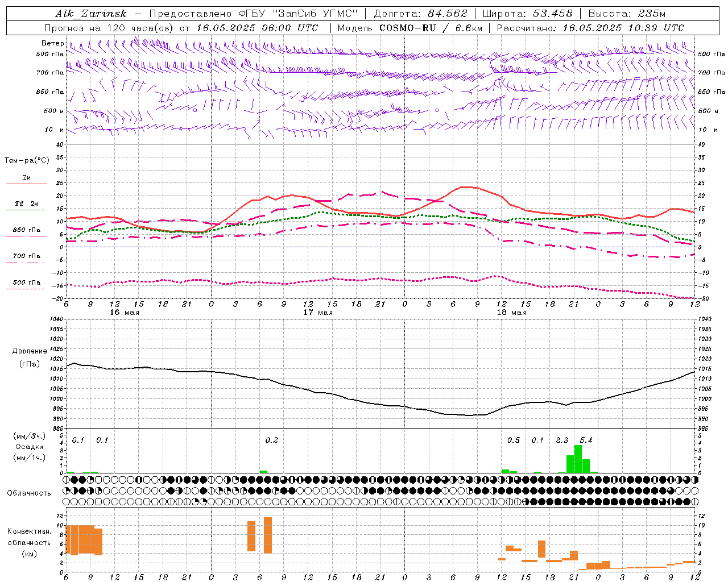Click the Рассчитано: 16.05.2025 10:39 UTC text
Viewport: 728px width, 582px height.
(590, 28)
